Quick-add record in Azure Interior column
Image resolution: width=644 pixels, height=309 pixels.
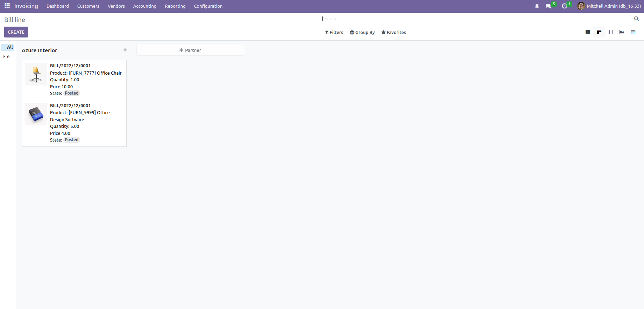click(x=125, y=50)
